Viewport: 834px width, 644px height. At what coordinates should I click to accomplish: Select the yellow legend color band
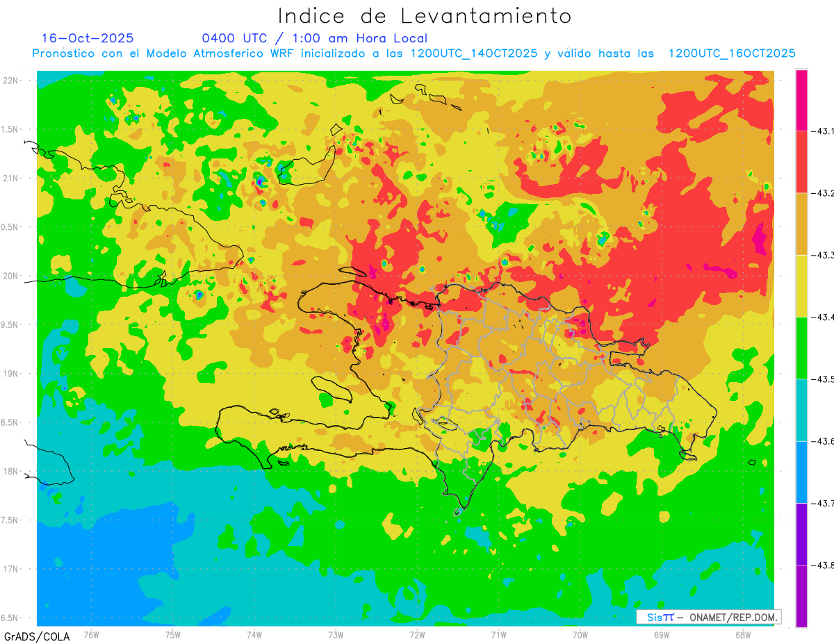point(801,286)
